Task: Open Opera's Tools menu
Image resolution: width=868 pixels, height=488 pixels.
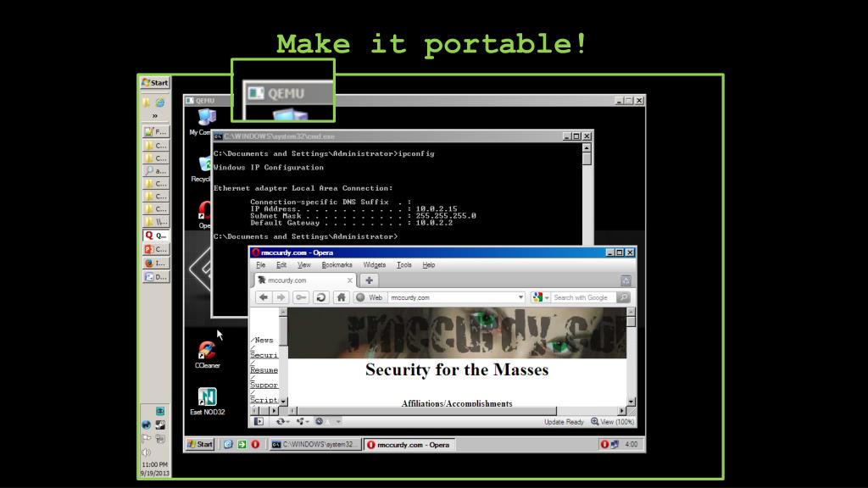Action: click(x=404, y=265)
